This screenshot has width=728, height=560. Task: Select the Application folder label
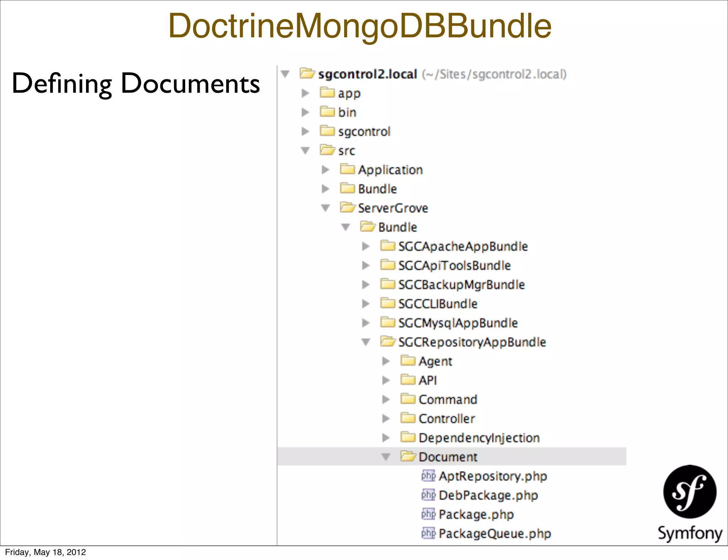click(390, 170)
